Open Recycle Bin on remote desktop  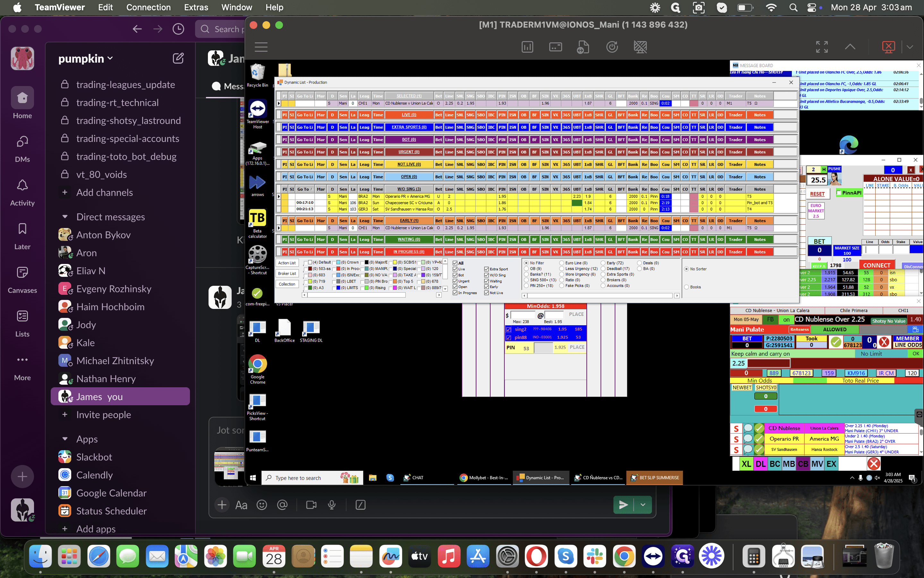[257, 75]
